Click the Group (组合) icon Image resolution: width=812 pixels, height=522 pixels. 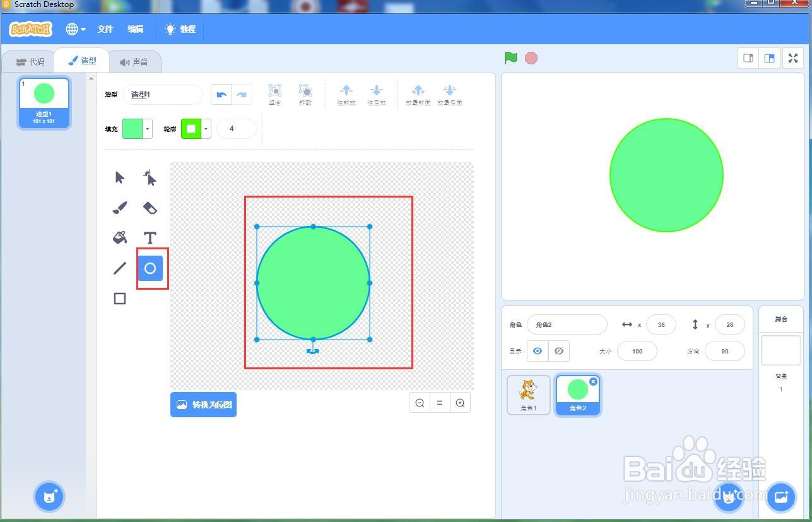click(x=275, y=95)
